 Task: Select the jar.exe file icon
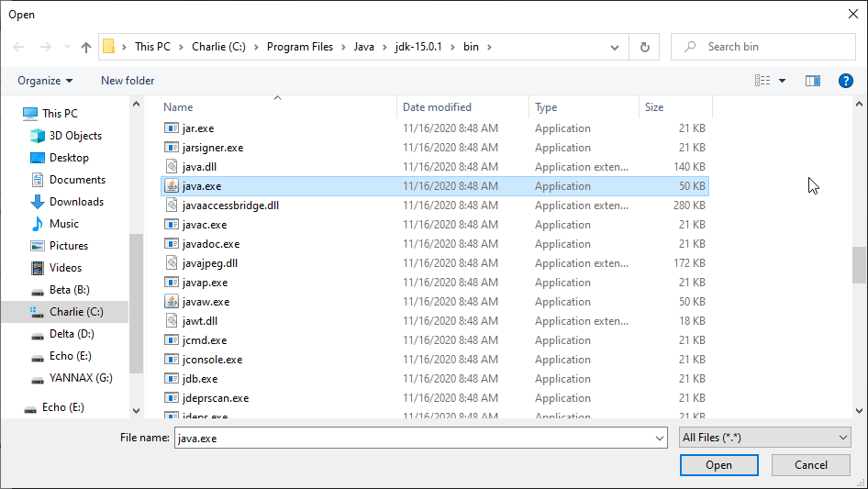172,128
